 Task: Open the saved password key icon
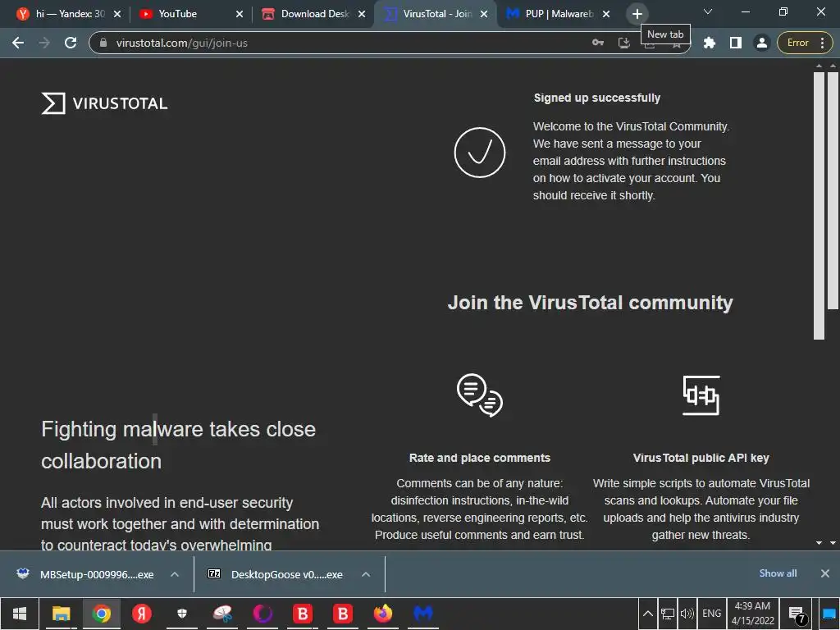tap(598, 43)
